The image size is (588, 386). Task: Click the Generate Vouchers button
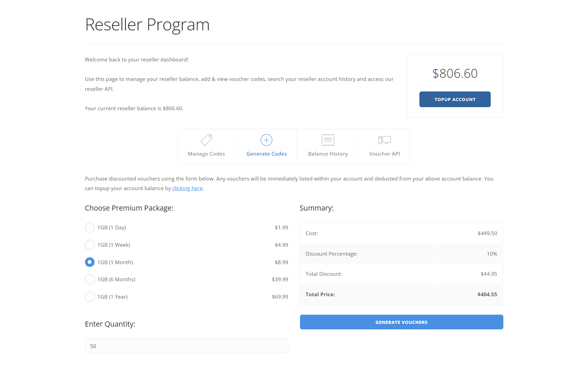(401, 322)
